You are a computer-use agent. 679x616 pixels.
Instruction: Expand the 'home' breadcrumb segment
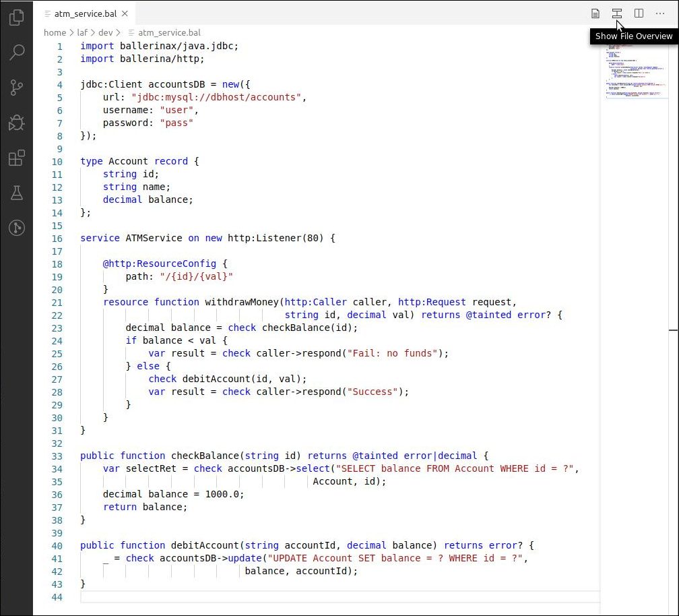[x=55, y=32]
